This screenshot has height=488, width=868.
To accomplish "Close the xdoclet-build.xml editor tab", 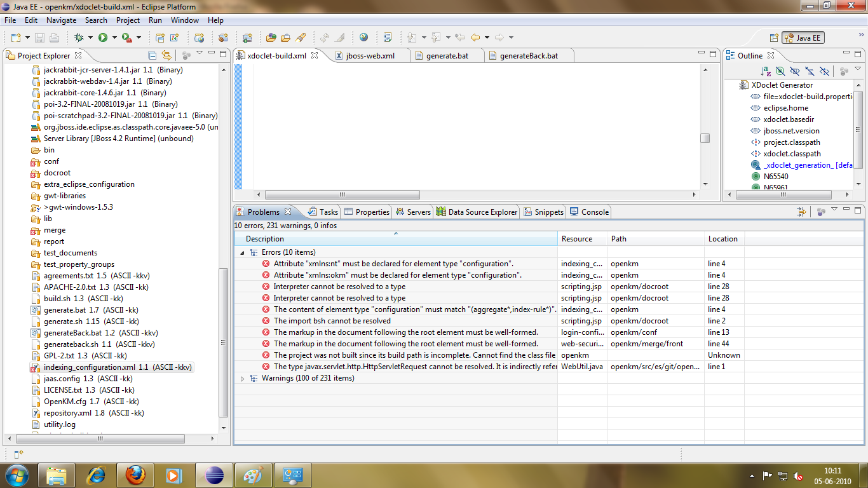I will click(x=314, y=56).
